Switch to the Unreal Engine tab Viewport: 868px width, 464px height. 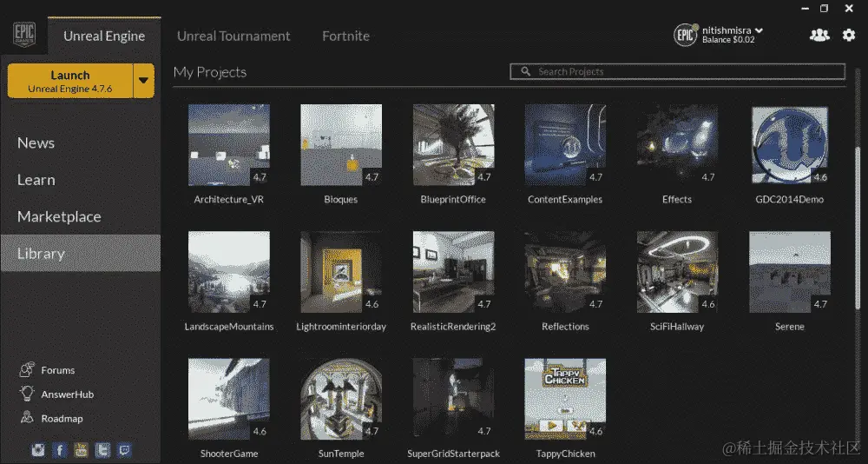tap(104, 36)
